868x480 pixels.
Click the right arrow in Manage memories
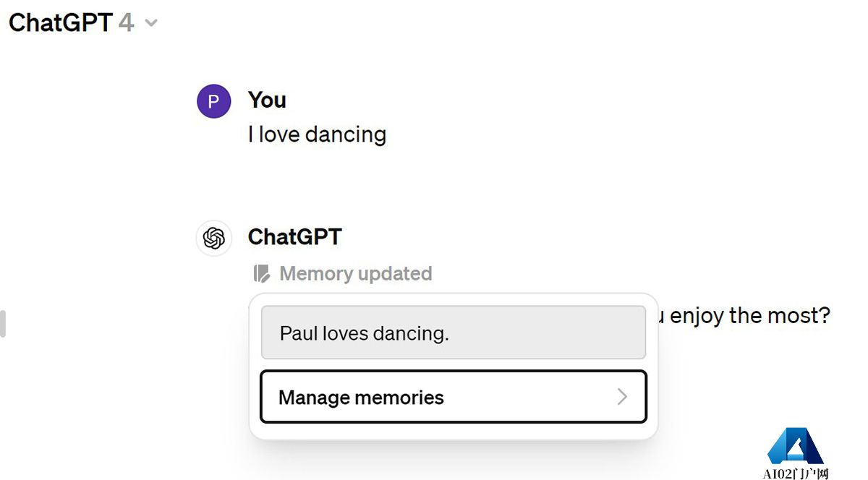coord(622,397)
